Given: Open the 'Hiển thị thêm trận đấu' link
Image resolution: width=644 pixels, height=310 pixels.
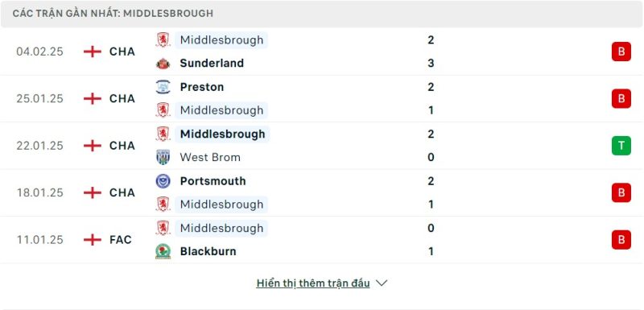Looking at the screenshot, I should click(x=313, y=283).
